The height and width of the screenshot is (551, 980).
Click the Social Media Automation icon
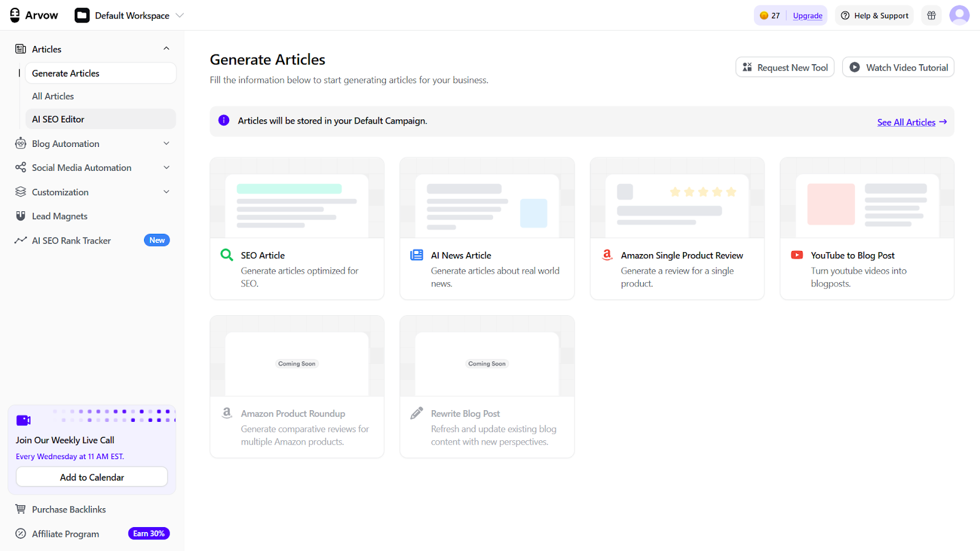coord(20,167)
